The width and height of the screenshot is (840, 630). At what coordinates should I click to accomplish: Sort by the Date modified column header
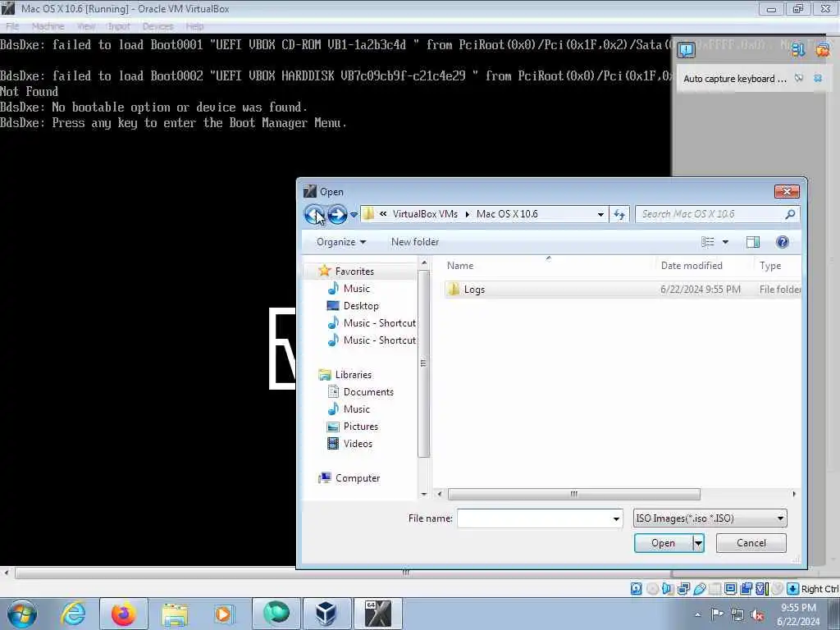(691, 266)
